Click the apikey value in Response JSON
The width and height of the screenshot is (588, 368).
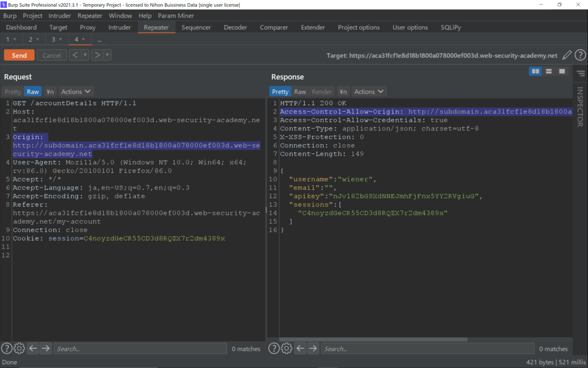[406, 196]
